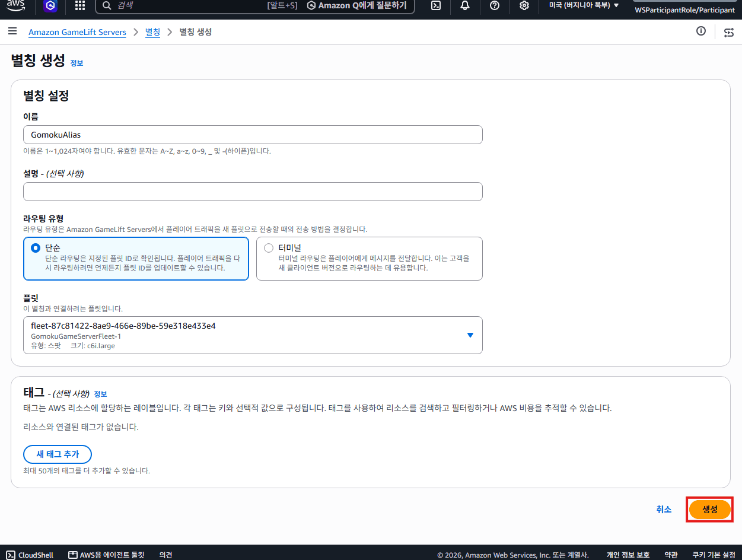This screenshot has height=560, width=742.
Task: Open the 쿠키 기본 설정 footer link
Action: point(714,555)
